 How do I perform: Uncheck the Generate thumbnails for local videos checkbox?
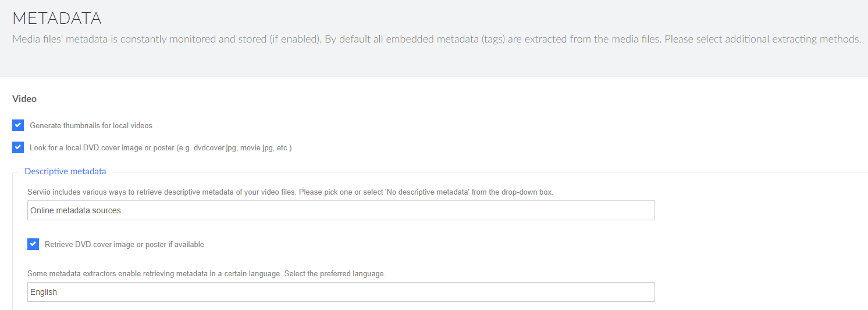[x=18, y=125]
